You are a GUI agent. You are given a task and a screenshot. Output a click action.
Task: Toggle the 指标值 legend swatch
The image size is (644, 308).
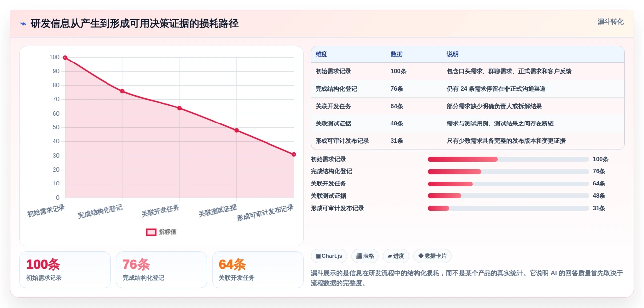click(151, 232)
